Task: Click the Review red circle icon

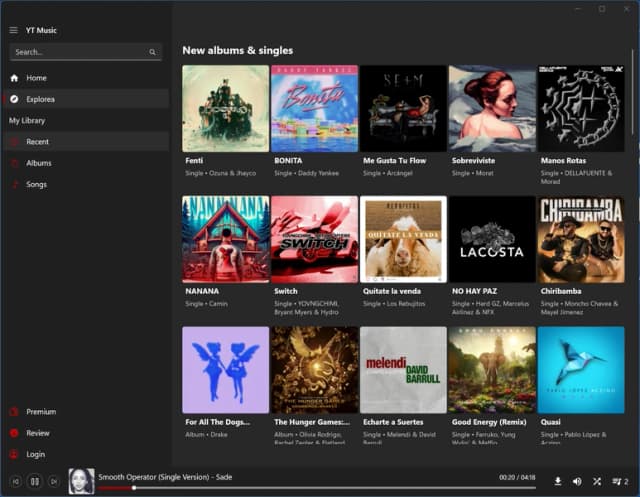Action: (x=14, y=433)
